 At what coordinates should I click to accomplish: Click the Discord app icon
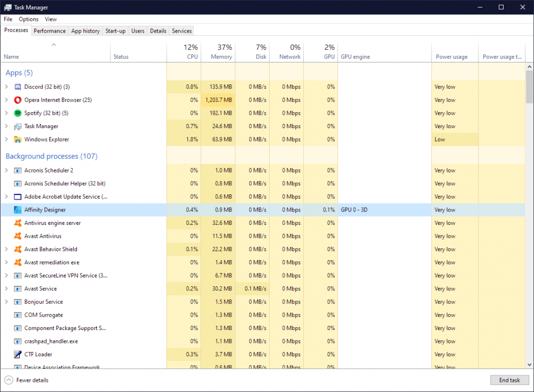pos(18,87)
